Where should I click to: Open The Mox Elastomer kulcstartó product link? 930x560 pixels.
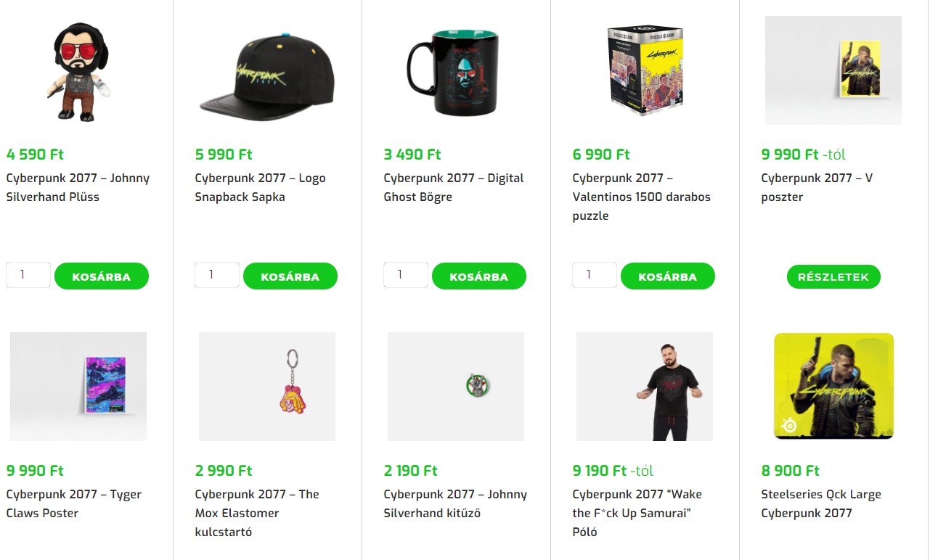point(257,513)
